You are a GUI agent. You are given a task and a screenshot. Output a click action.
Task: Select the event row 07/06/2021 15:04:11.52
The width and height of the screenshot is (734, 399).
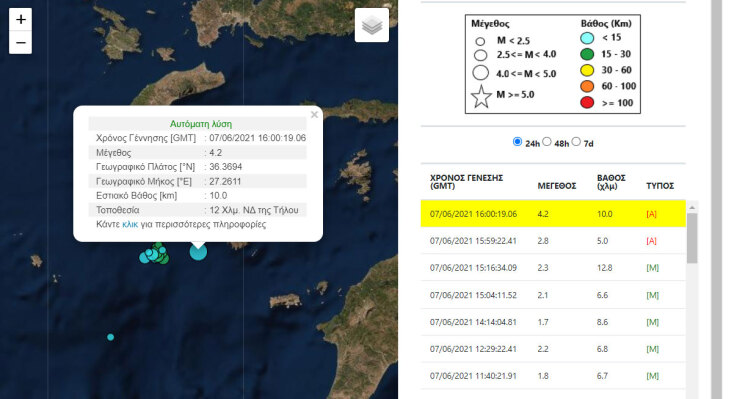click(x=553, y=295)
